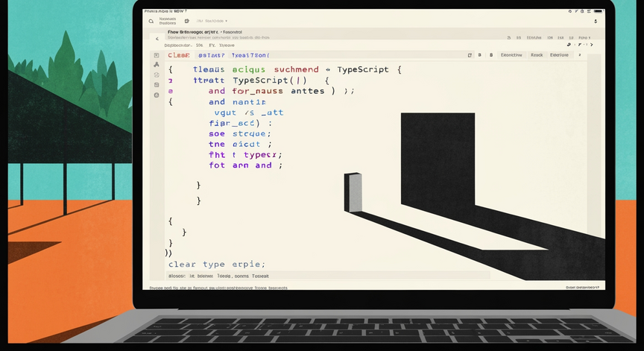Click "TypeScript" on the first code line
644x351 pixels.
(x=363, y=70)
